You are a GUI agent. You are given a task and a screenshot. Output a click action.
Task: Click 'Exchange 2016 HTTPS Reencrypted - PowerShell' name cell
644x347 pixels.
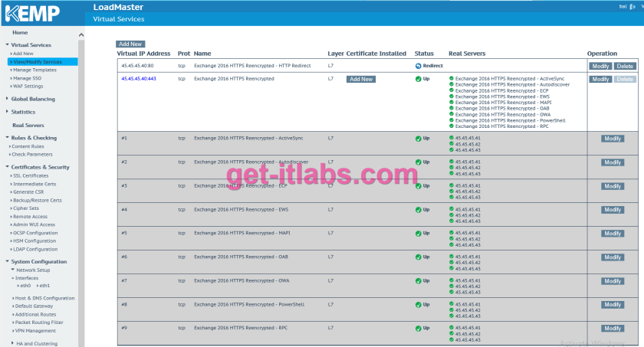coord(249,304)
